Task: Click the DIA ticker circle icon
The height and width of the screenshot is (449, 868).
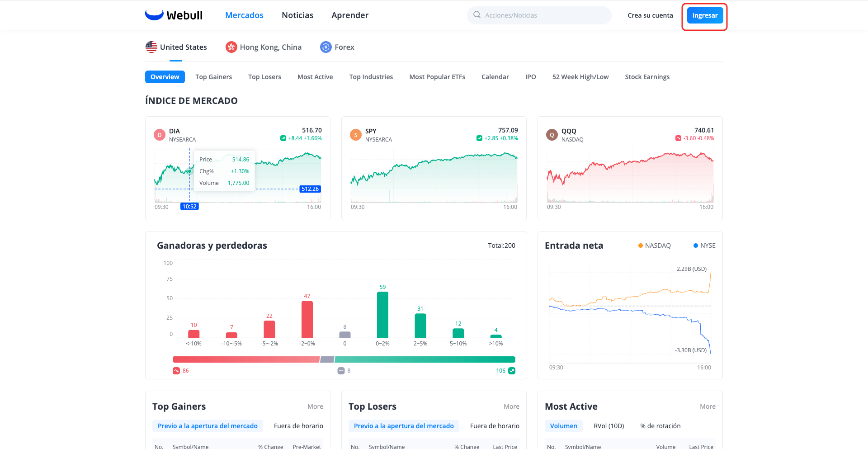Action: click(160, 135)
